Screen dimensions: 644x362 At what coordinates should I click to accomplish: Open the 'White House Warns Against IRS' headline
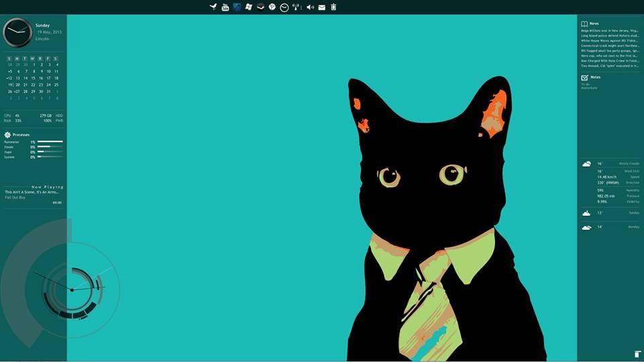coord(610,41)
